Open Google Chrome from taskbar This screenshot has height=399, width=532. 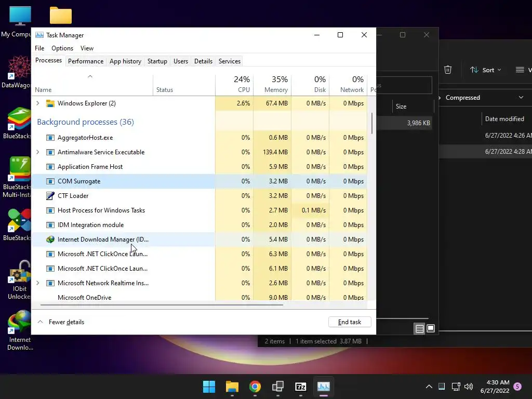point(255,387)
